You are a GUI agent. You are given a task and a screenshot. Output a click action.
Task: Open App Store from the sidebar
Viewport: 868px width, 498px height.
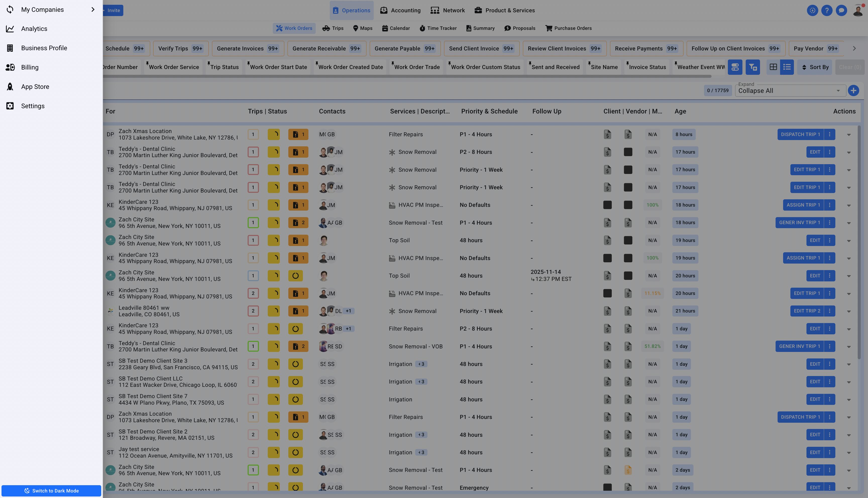tap(35, 87)
